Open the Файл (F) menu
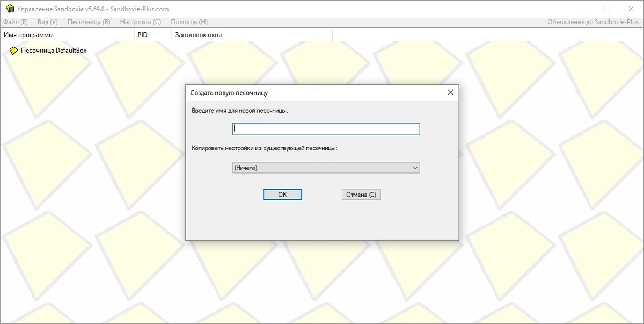644x324 pixels. tap(15, 22)
